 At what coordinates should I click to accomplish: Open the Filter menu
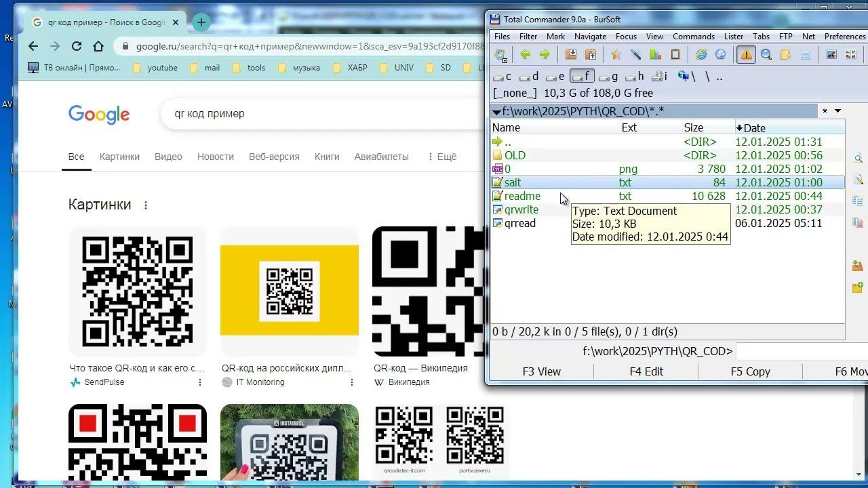point(528,37)
